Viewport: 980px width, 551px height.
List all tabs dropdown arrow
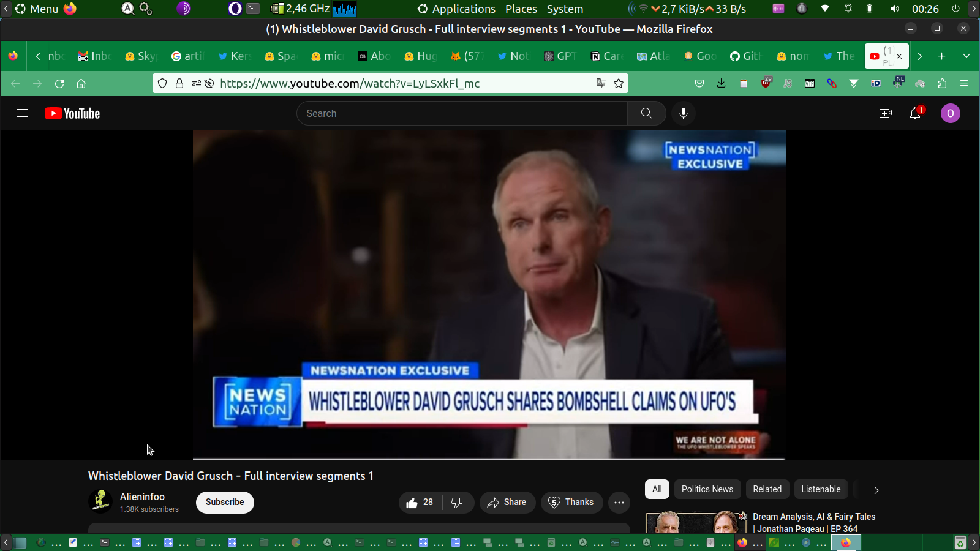pos(967,56)
